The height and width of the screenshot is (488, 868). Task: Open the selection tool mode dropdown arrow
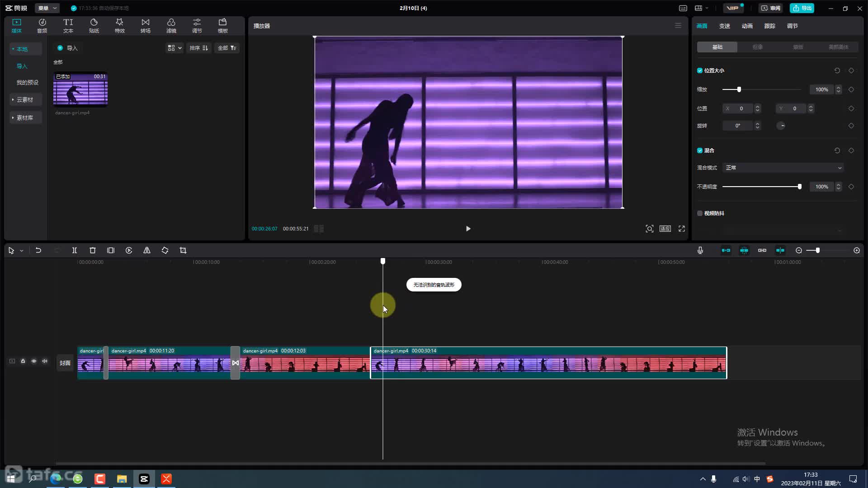[x=21, y=251]
